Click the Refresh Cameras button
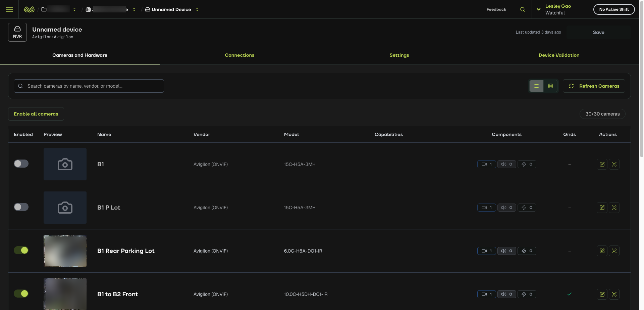The height and width of the screenshot is (310, 644). pyautogui.click(x=594, y=86)
